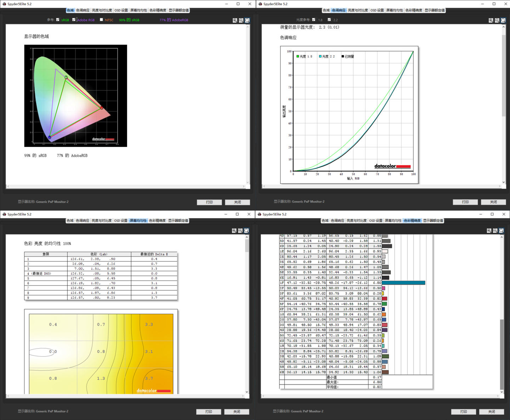Toggle the gamma 2.2 reference checkbox
Viewport: 510px width, 420px height.
tap(329, 20)
